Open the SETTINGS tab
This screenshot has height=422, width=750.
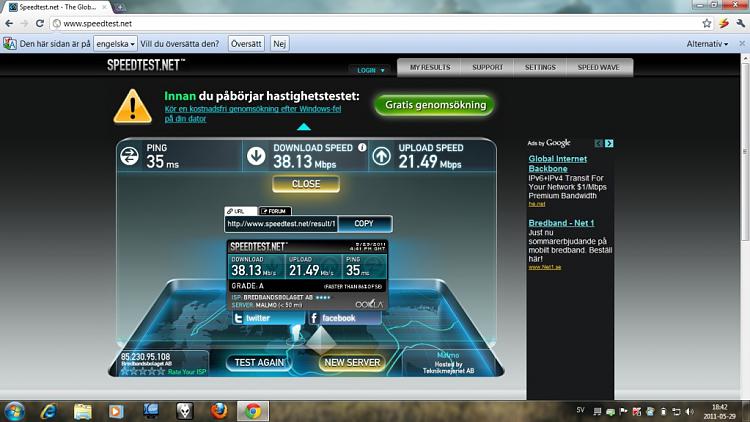[x=540, y=67]
